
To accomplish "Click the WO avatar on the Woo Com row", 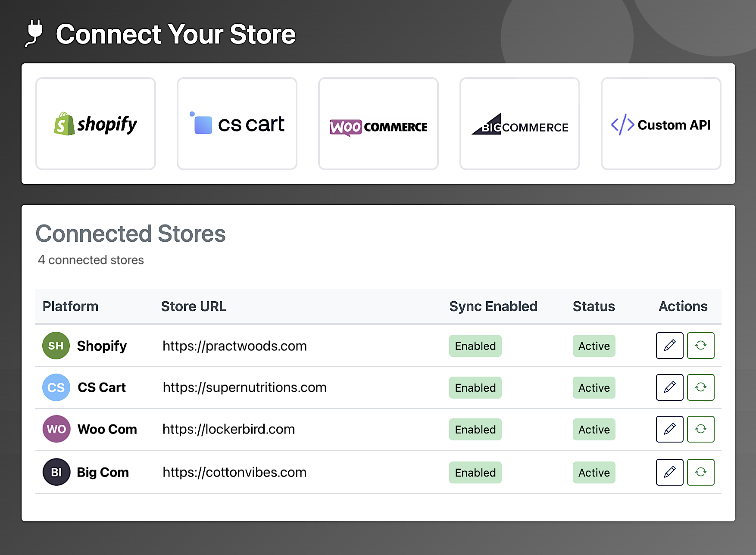I will 56,429.
